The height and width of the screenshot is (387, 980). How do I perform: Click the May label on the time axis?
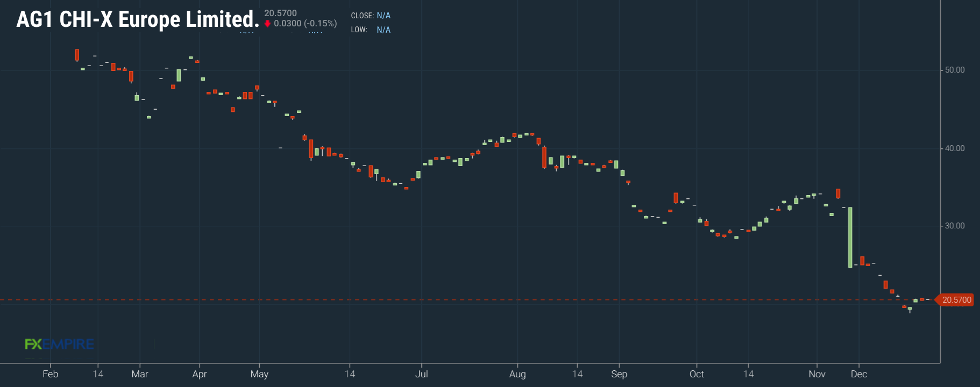(259, 374)
